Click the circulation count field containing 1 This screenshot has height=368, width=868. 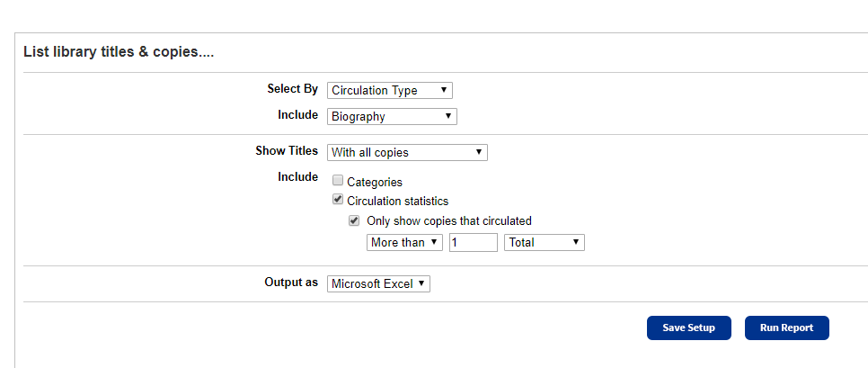(x=473, y=242)
